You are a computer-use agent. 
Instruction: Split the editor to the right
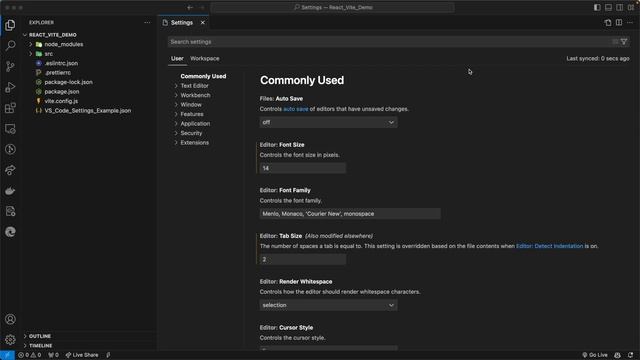(619, 22)
